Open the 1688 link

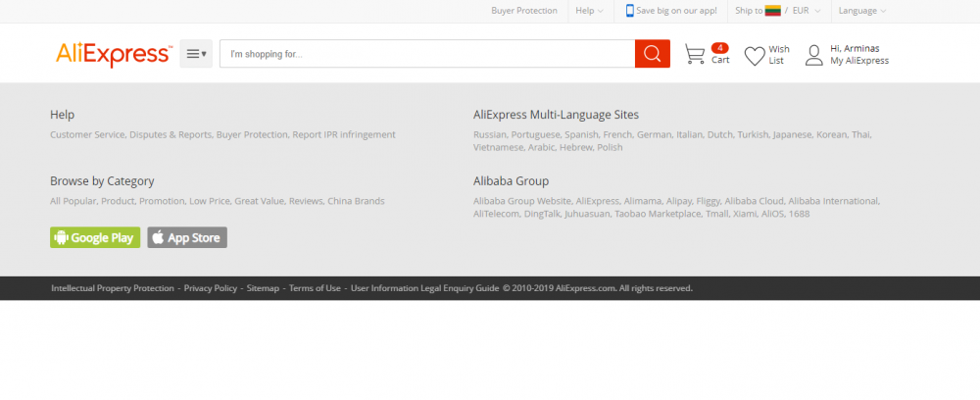click(x=799, y=214)
